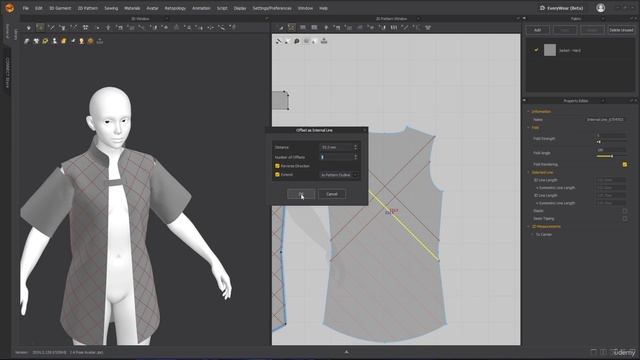Open the Settings/Preferences menu
The image size is (640, 360).
coord(272,8)
